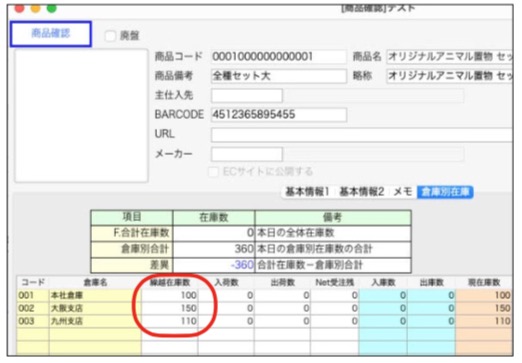Viewport: 522px width, 363px height.
Task: Click the 略称 field
Action: [x=450, y=76]
